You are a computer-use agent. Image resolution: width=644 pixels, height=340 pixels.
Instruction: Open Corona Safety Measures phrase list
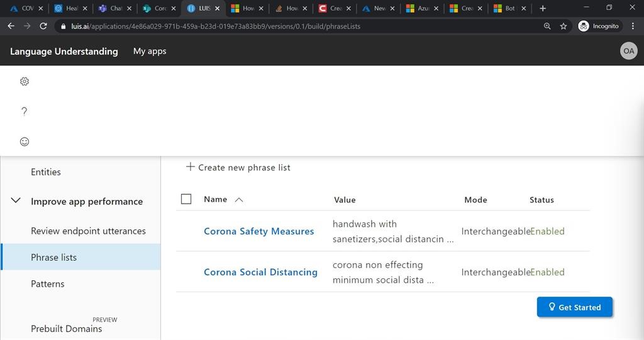pyautogui.click(x=258, y=231)
